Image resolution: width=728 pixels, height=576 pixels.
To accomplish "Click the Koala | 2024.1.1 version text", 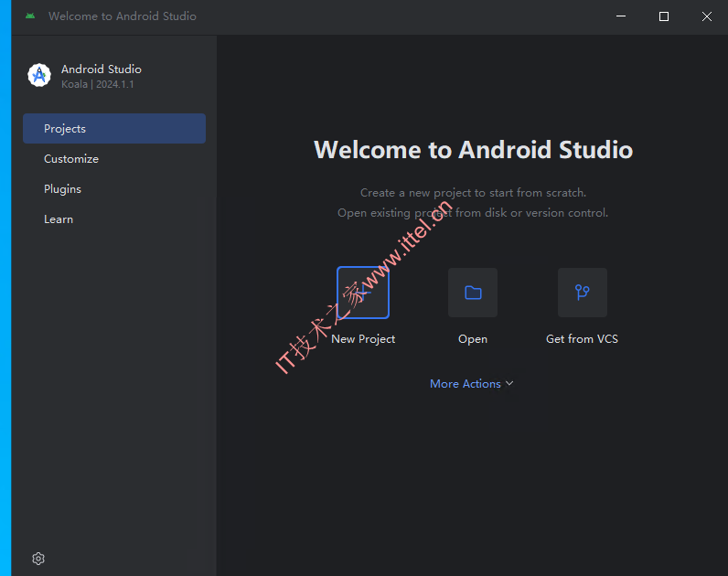I will (98, 84).
